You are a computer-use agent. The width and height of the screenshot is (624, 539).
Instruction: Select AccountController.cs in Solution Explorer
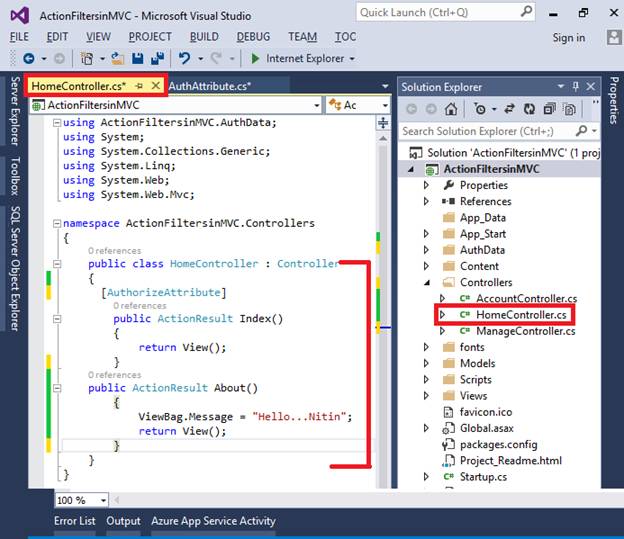pos(524,299)
